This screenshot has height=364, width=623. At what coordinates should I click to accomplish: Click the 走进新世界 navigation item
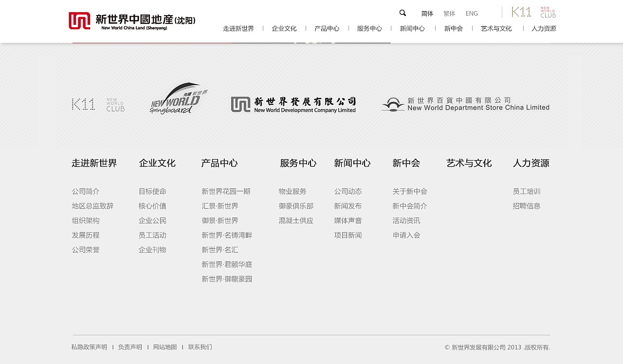click(238, 28)
